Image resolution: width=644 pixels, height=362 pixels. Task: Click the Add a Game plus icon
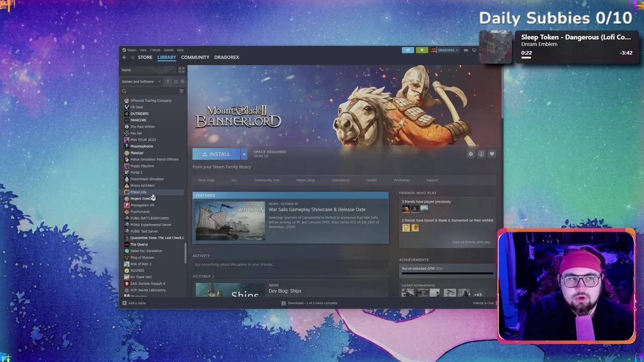124,303
